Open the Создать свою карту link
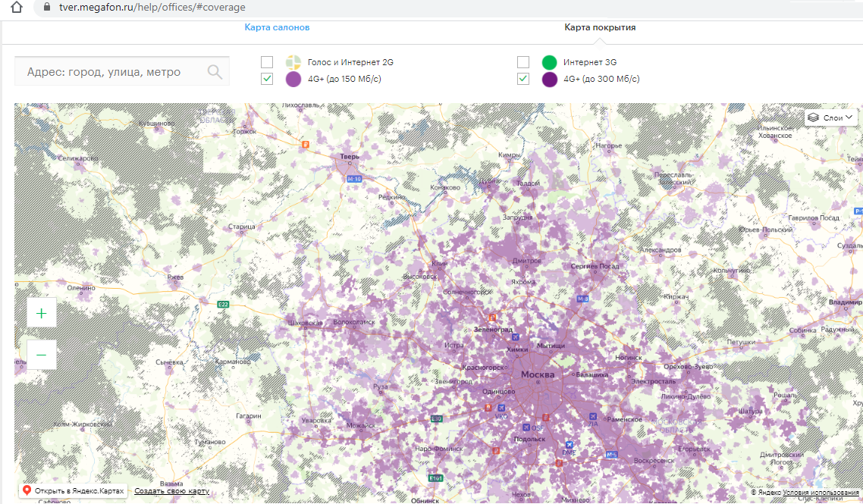The width and height of the screenshot is (863, 504). click(172, 491)
